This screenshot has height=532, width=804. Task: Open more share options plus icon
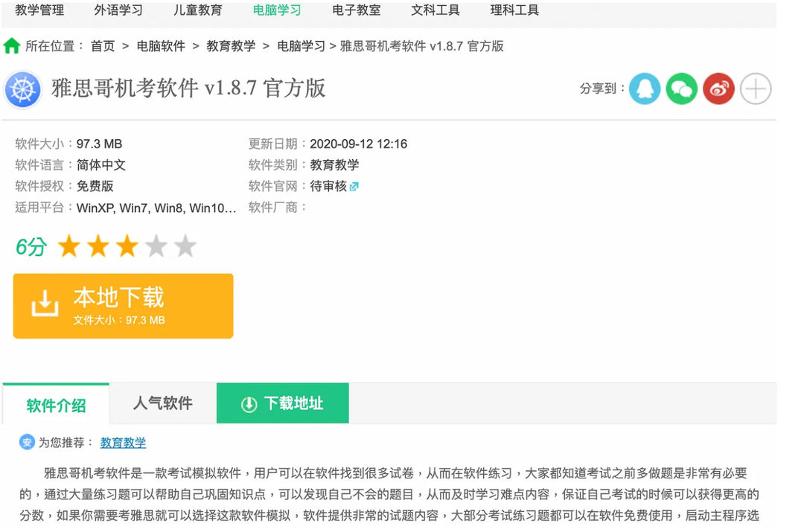[756, 89]
